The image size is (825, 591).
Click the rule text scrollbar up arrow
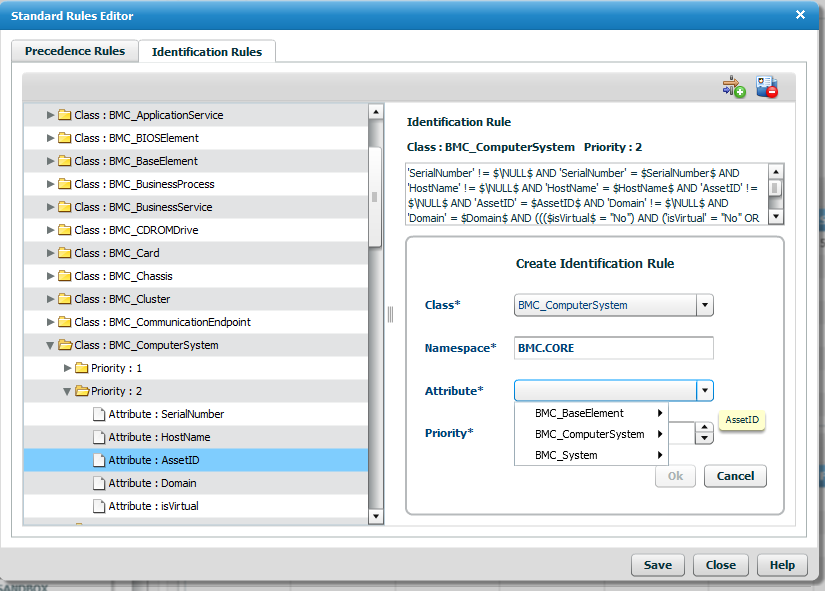[776, 172]
